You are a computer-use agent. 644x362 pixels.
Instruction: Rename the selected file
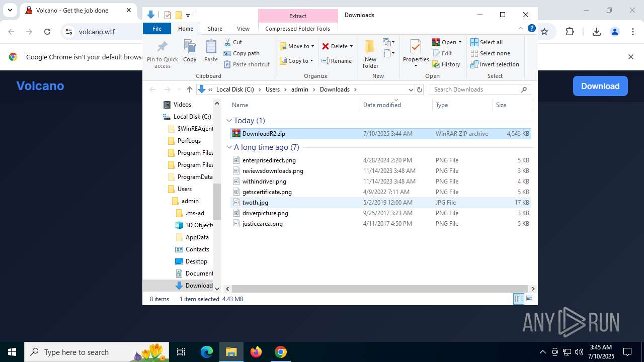click(x=337, y=61)
